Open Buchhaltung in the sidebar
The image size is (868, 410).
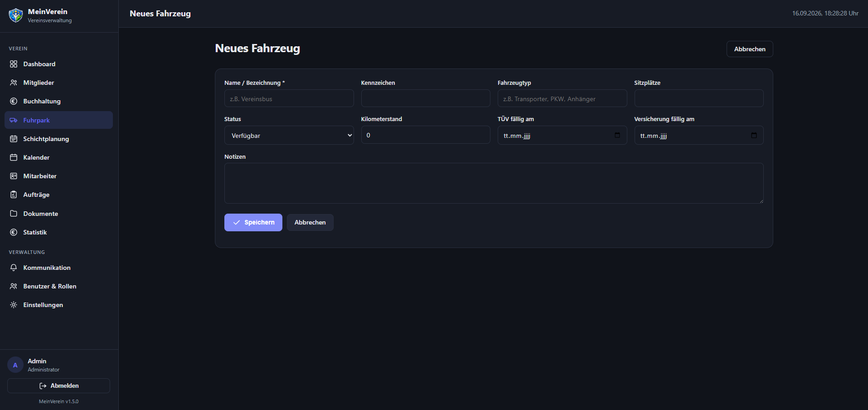click(x=58, y=101)
